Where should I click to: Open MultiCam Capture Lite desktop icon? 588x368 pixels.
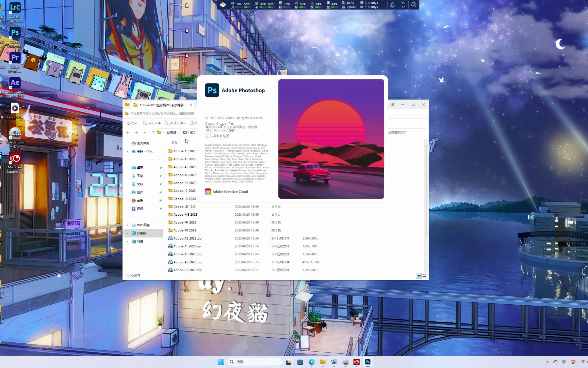pos(15,162)
